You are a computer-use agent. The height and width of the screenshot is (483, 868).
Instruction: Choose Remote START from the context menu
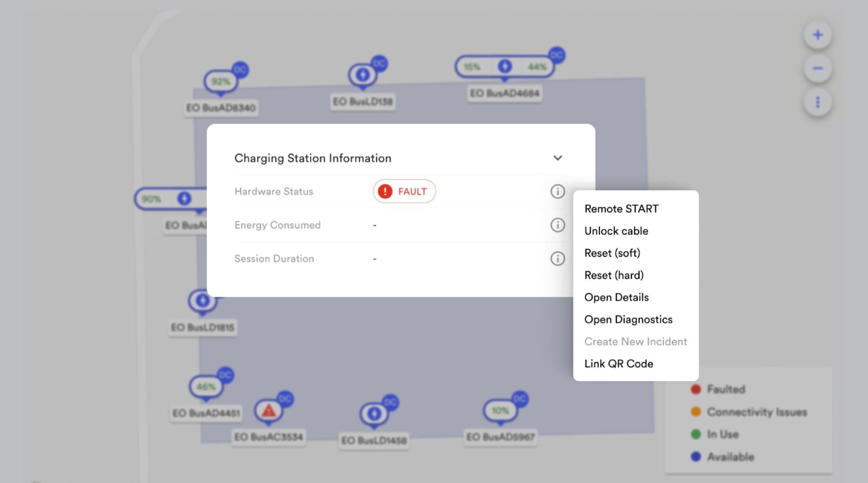click(x=621, y=209)
